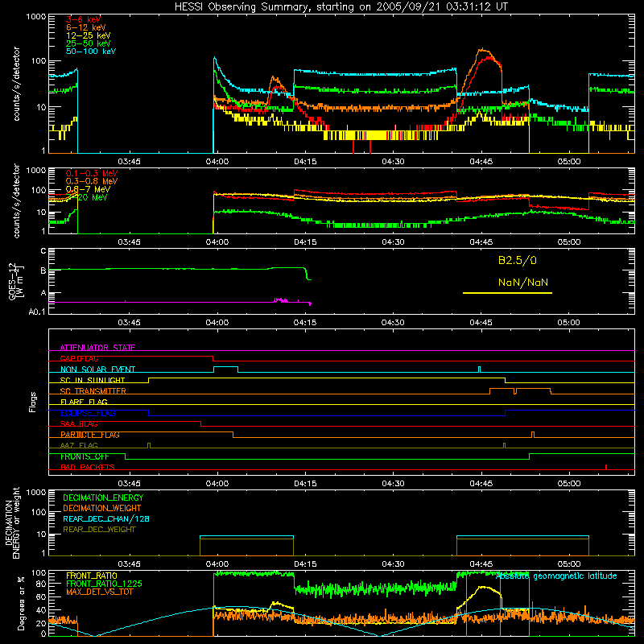Click the 04:45 time label under Flags panel

click(x=481, y=484)
